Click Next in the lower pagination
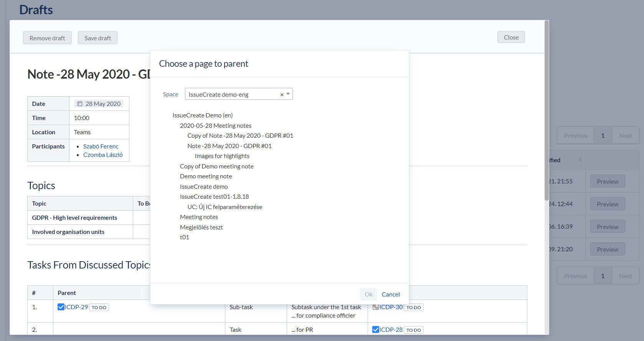The image size is (644, 341). click(625, 276)
